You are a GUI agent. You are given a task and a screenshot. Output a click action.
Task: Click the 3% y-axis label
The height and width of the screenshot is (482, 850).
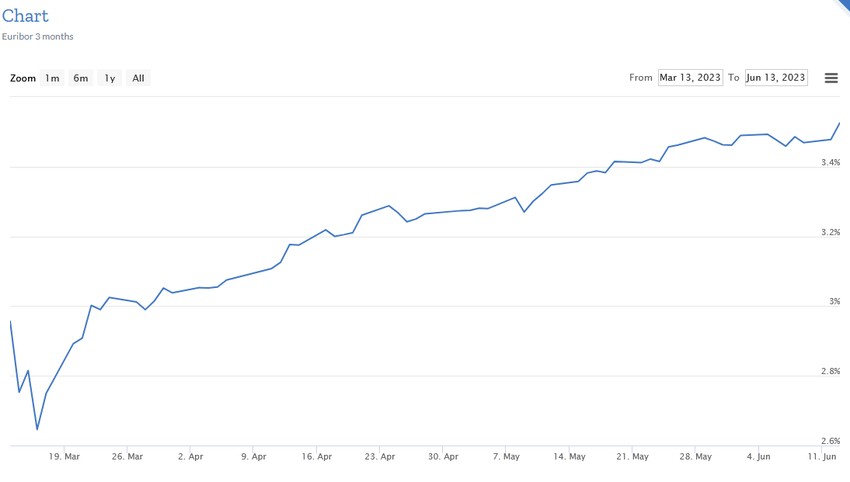pos(834,301)
